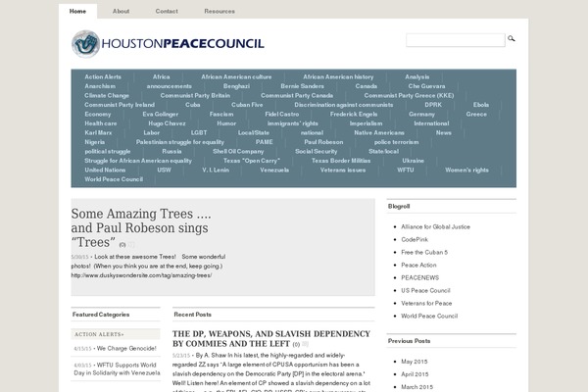Open the Ebola category
The height and width of the screenshot is (392, 588).
481,105
